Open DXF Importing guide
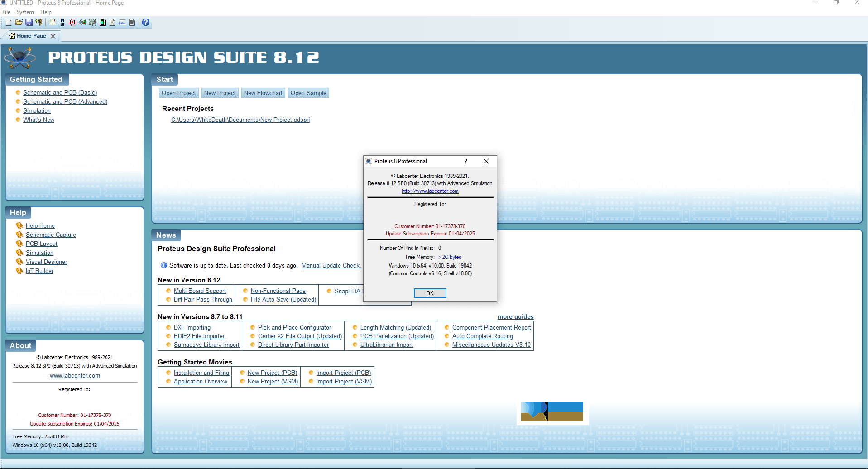868x469 pixels. pyautogui.click(x=192, y=327)
